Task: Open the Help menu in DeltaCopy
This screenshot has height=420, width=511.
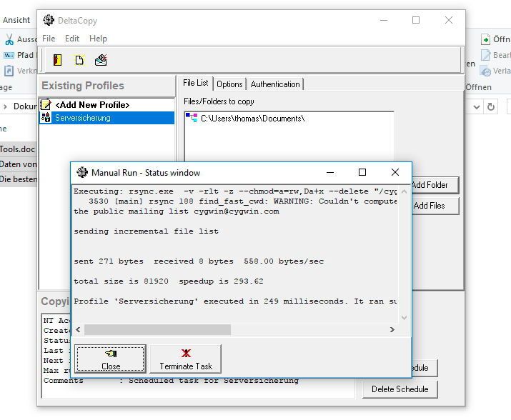Action: tap(98, 39)
